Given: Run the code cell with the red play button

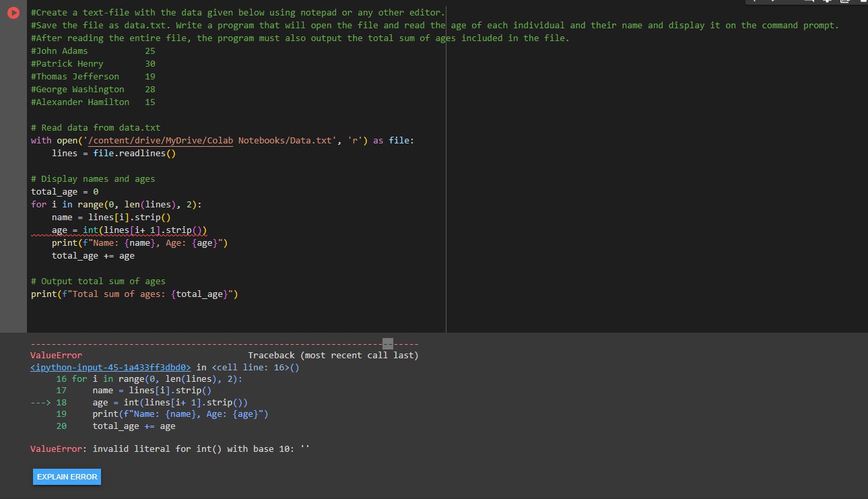Looking at the screenshot, I should point(13,13).
